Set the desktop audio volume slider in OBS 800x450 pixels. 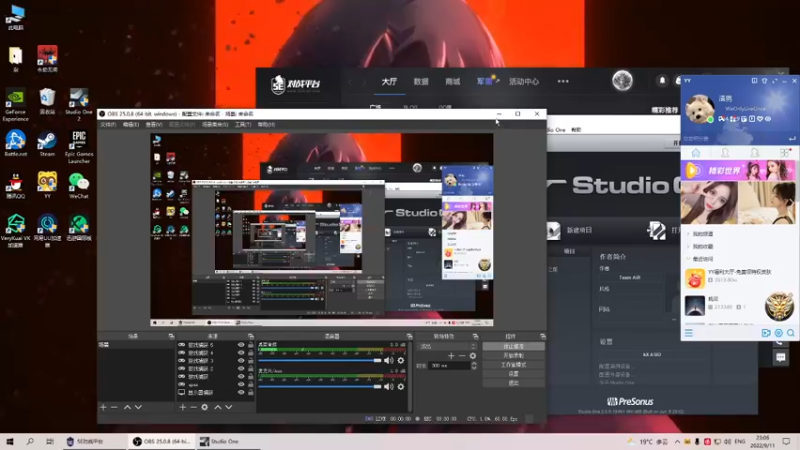320,361
